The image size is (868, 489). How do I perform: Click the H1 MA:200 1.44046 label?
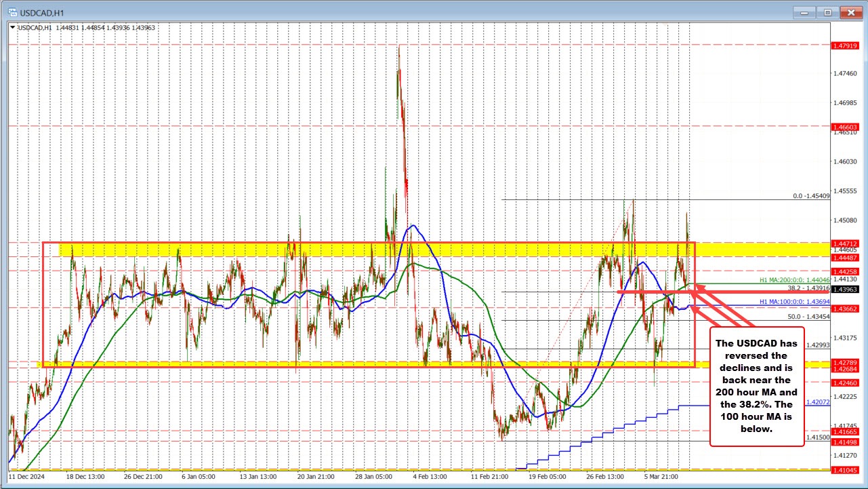(x=793, y=279)
